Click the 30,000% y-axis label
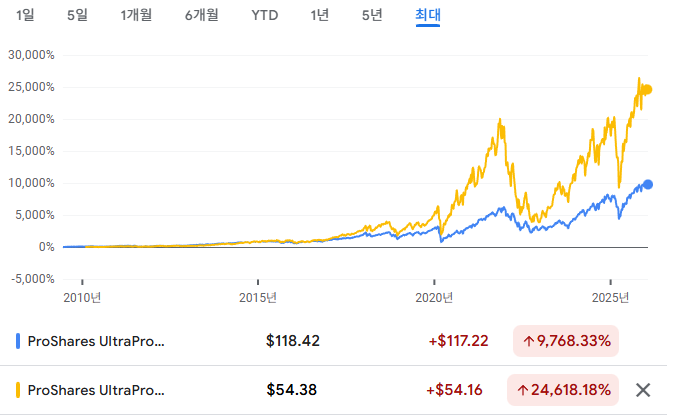Viewport: 683px width, 417px height. [31, 55]
